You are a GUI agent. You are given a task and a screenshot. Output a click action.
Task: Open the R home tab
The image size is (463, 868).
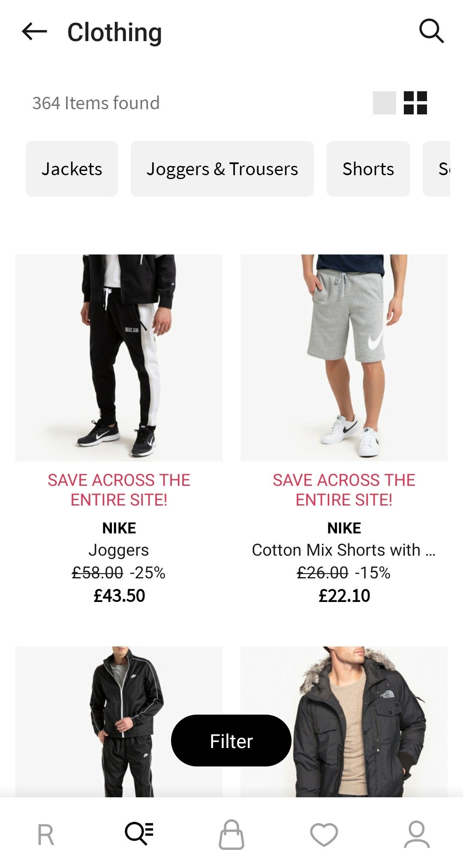(x=46, y=835)
